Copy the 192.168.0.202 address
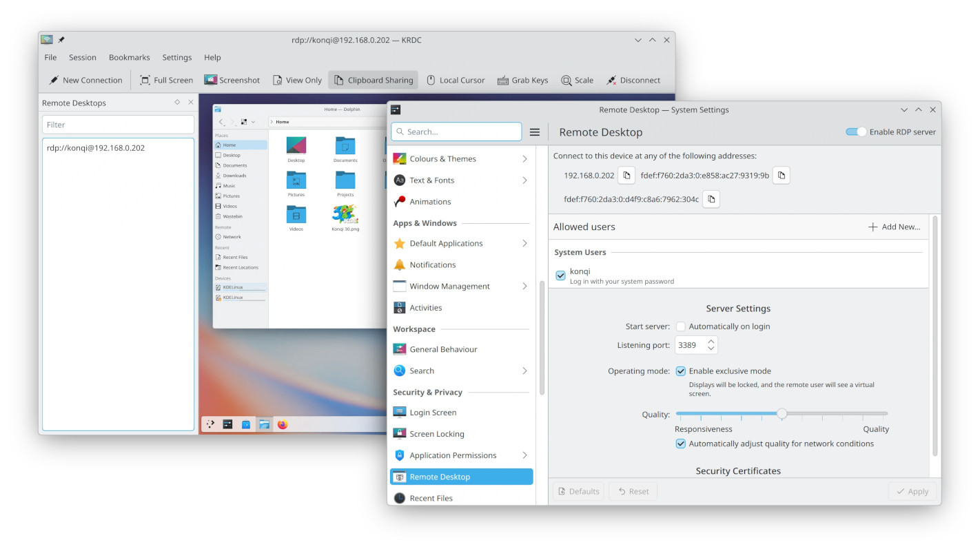980x551 pixels. pos(626,176)
